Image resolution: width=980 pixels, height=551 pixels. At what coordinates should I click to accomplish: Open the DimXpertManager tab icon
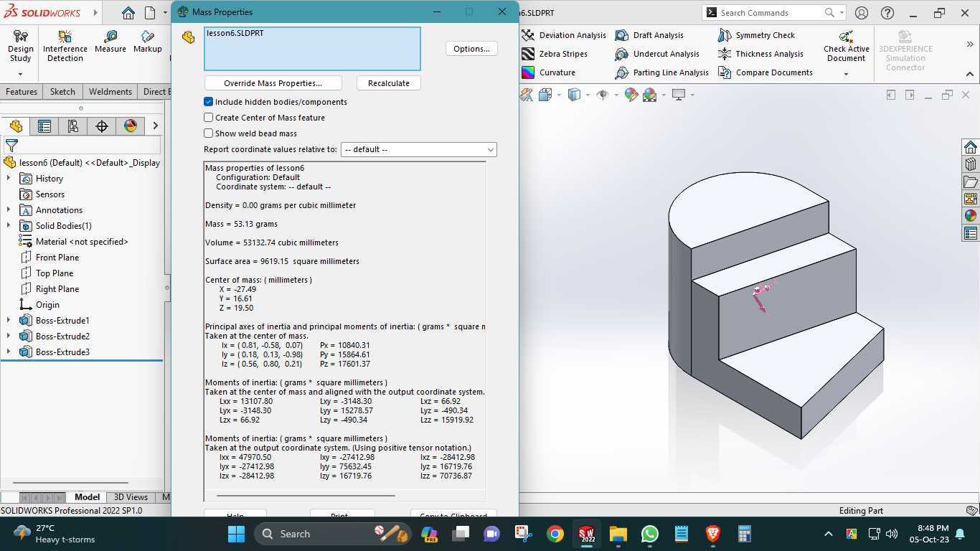pyautogui.click(x=102, y=126)
